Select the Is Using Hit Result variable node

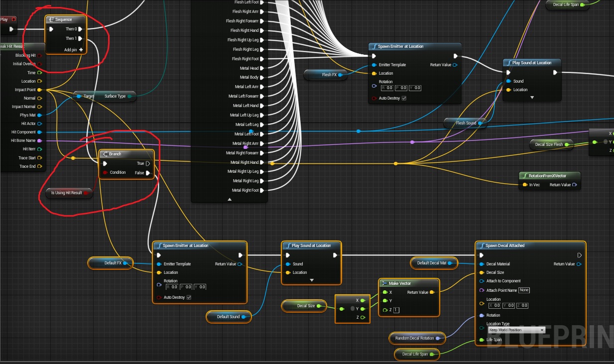tap(69, 193)
